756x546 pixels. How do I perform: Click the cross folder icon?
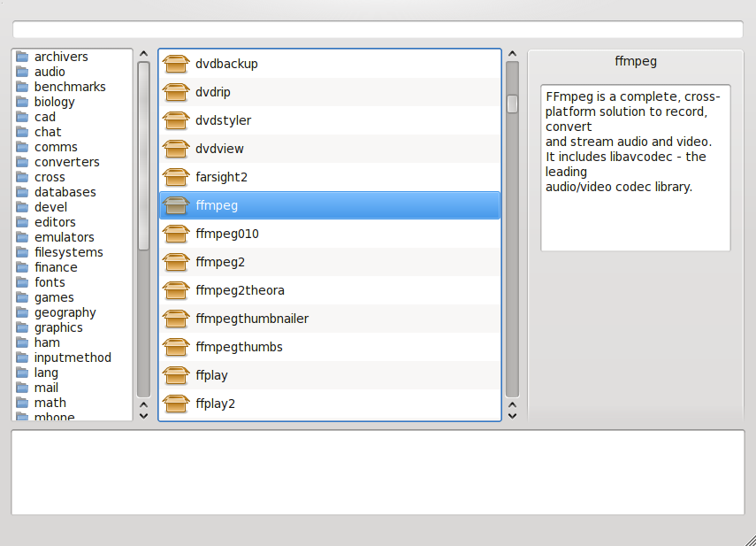point(22,177)
